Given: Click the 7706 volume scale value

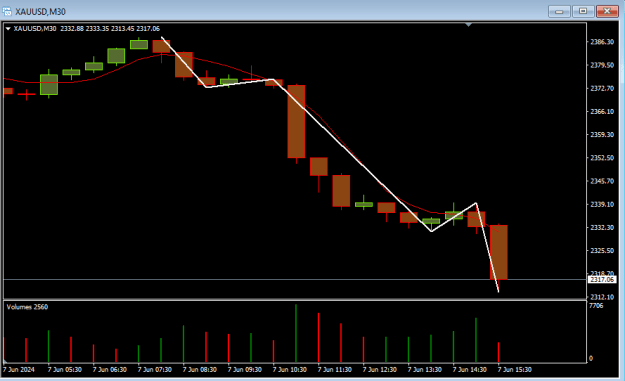Looking at the screenshot, I should (x=596, y=306).
